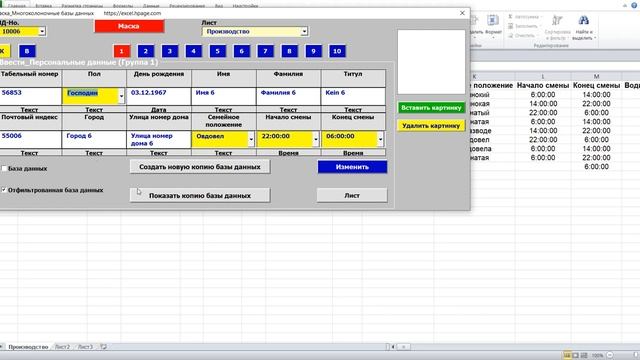Expand Find and Select dropdown arrow
Screen dimensions: 640x360
[x=595, y=38]
